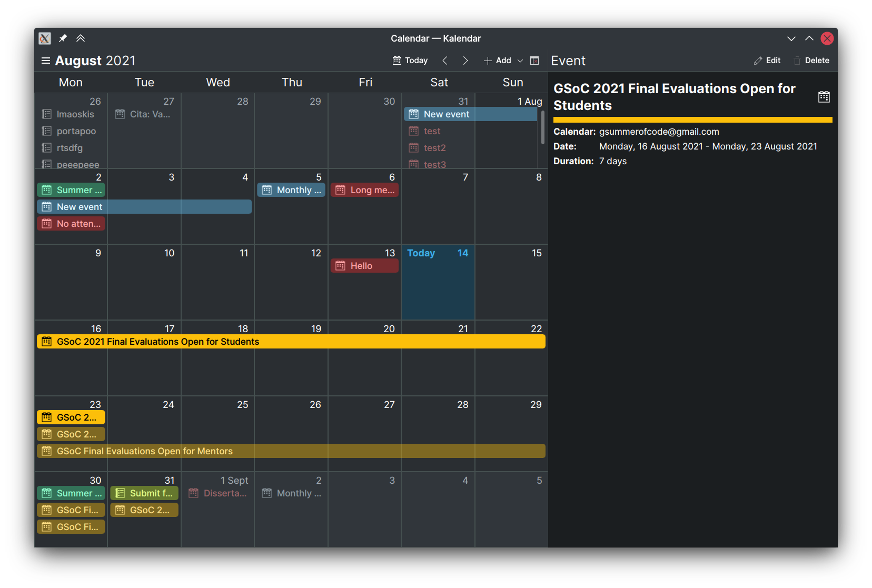
Task: Open the hamburger sidebar menu
Action: 46,61
